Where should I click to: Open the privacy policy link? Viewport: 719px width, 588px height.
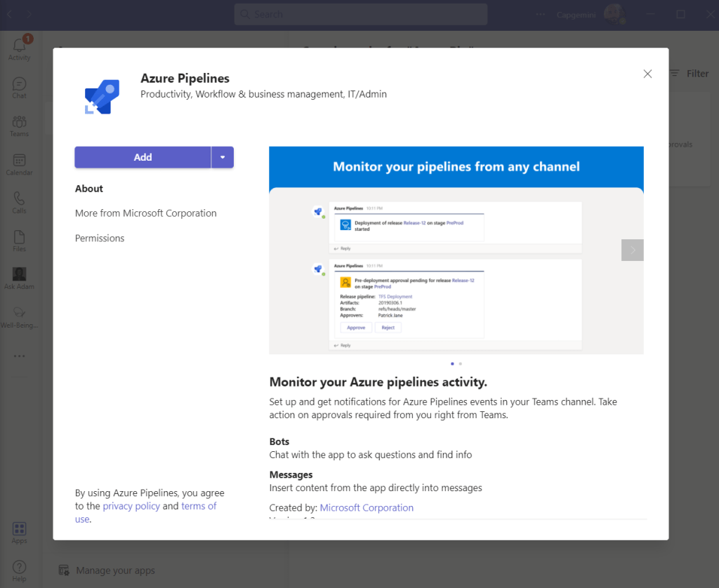(131, 506)
